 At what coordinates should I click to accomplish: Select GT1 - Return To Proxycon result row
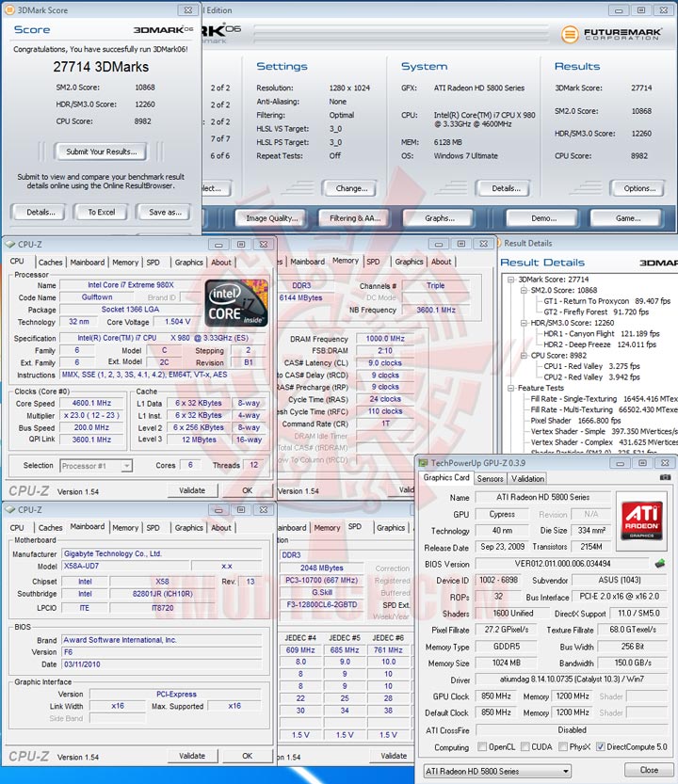point(607,301)
